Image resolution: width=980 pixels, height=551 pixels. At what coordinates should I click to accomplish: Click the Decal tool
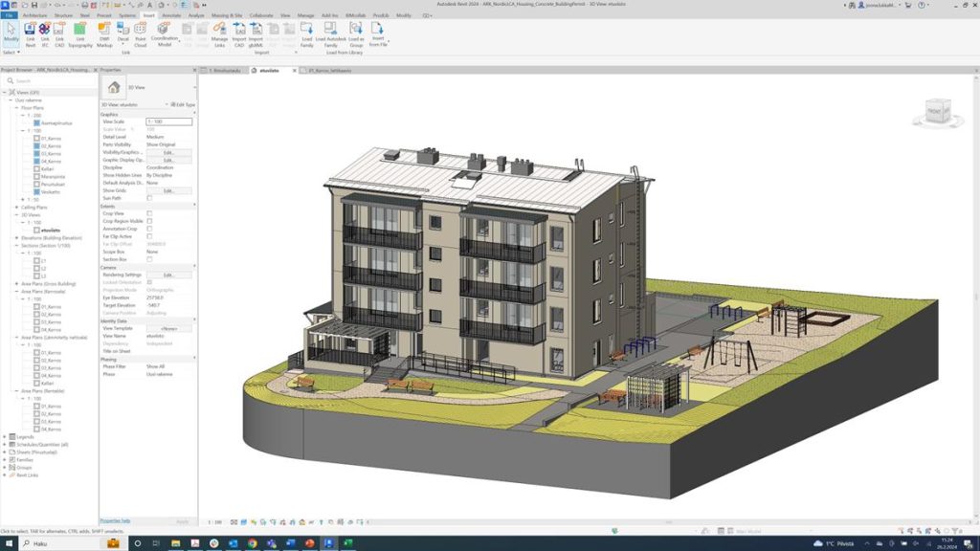[122, 32]
